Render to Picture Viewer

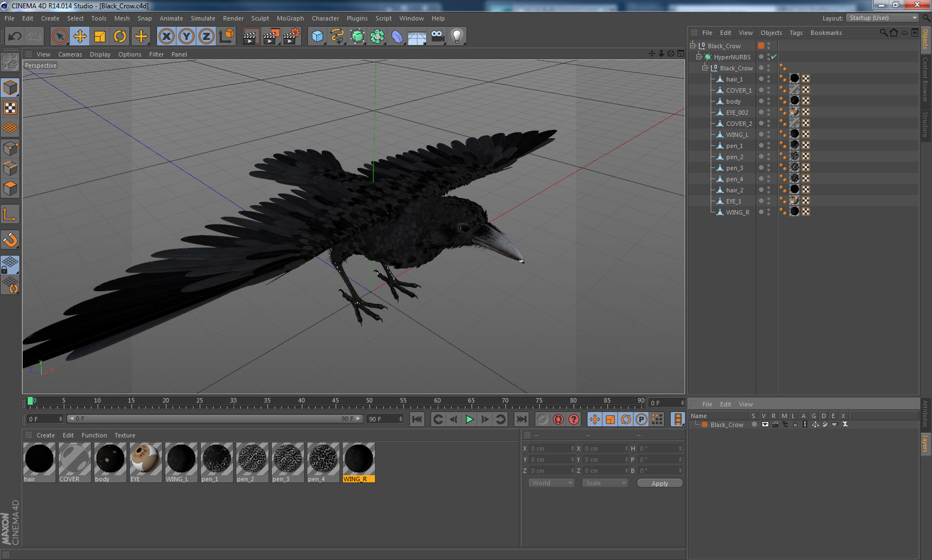pos(271,37)
